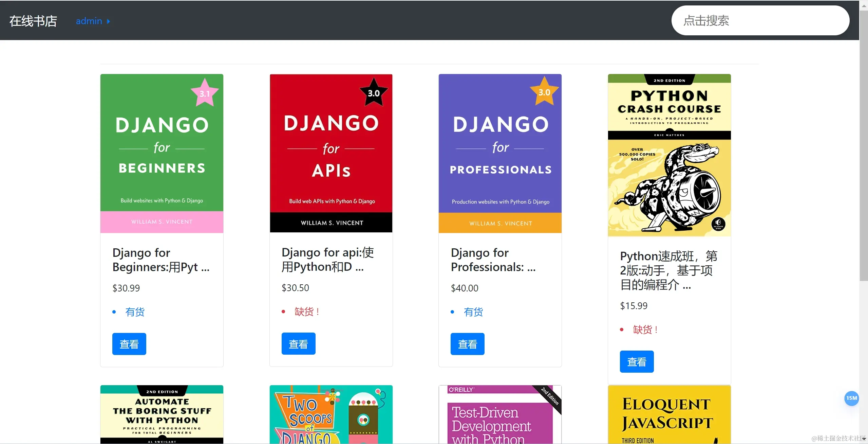Click Test-Driven Development with Python cover
Image resolution: width=868 pixels, height=444 pixels.
(x=500, y=414)
